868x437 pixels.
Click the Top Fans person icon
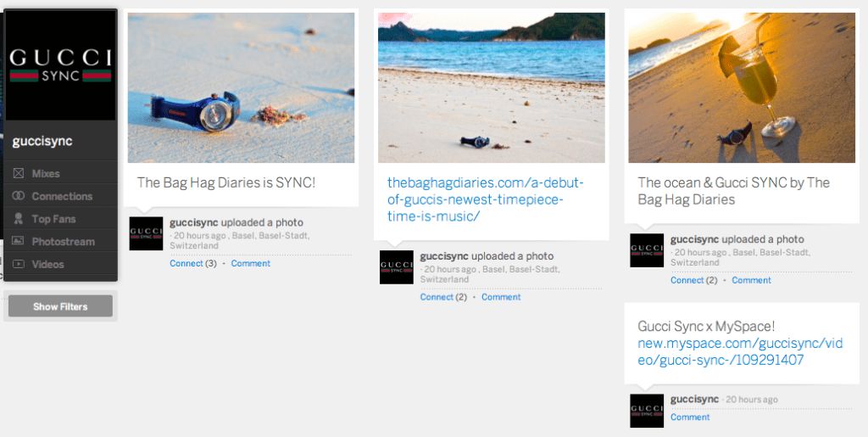point(19,219)
